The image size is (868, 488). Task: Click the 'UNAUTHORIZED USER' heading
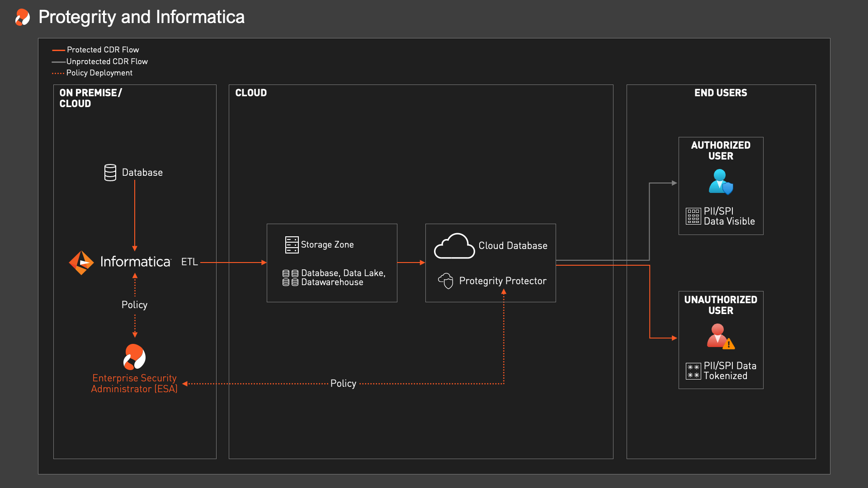(x=721, y=305)
